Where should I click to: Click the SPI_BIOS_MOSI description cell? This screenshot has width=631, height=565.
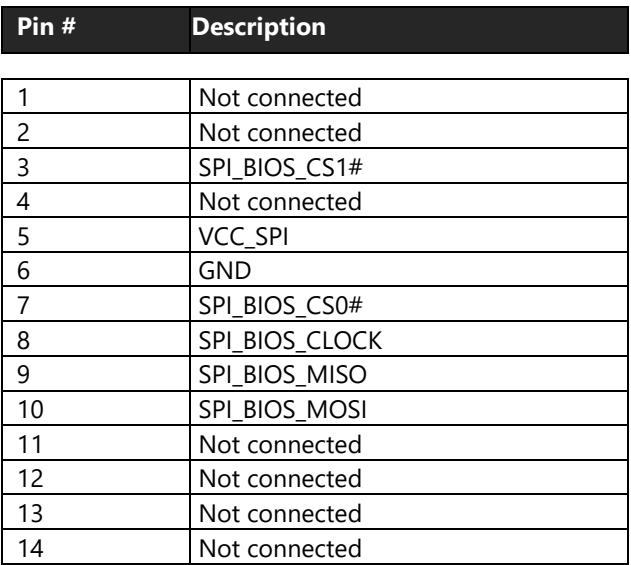[x=409, y=408]
